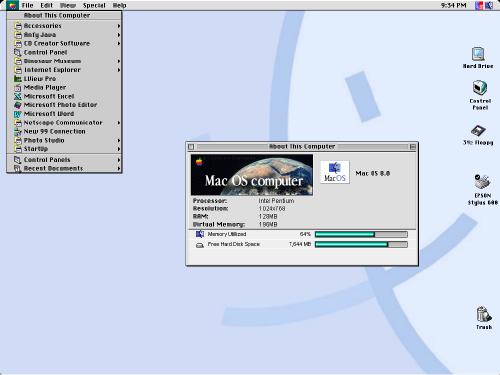Open the Control Panel desktop icon
Screen dimensions: 500x375
[x=480, y=88]
